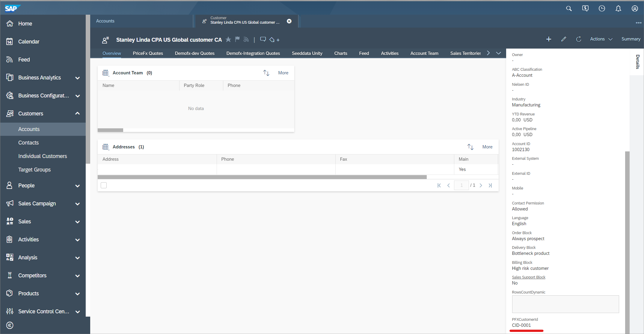This screenshot has width=644, height=334.
Task: Click the search magnifier icon
Action: (x=569, y=8)
